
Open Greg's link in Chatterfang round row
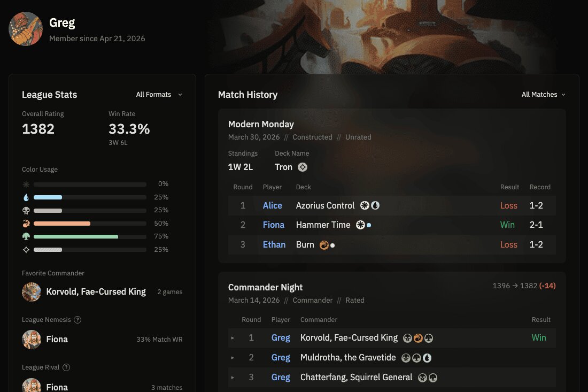pos(281,378)
